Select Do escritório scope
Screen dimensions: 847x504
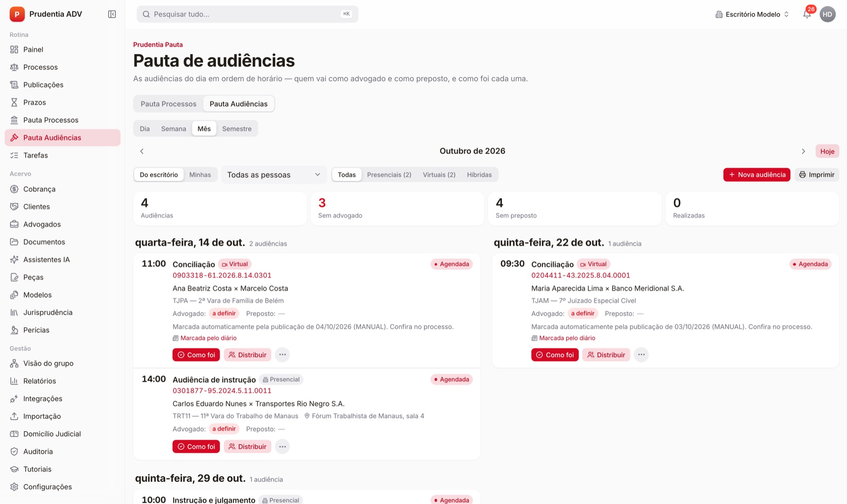click(x=159, y=175)
